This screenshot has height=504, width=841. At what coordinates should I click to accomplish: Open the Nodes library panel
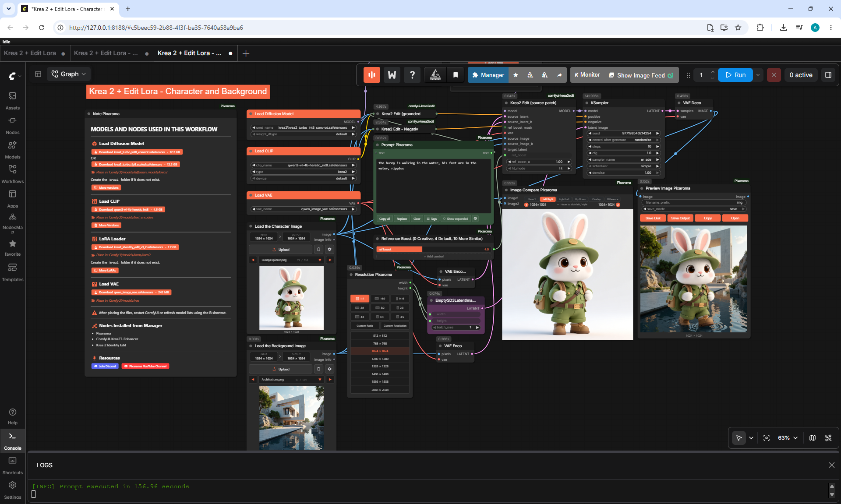12,125
